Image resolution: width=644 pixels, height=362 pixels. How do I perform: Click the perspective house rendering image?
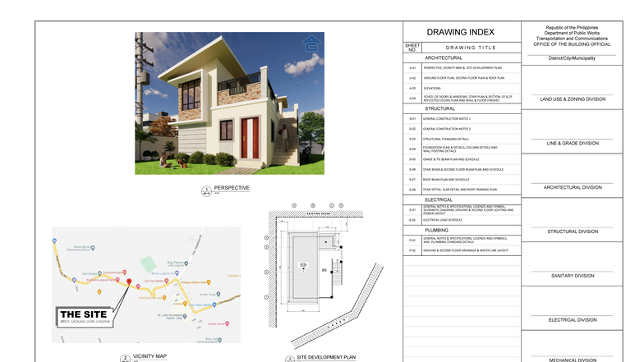point(230,103)
